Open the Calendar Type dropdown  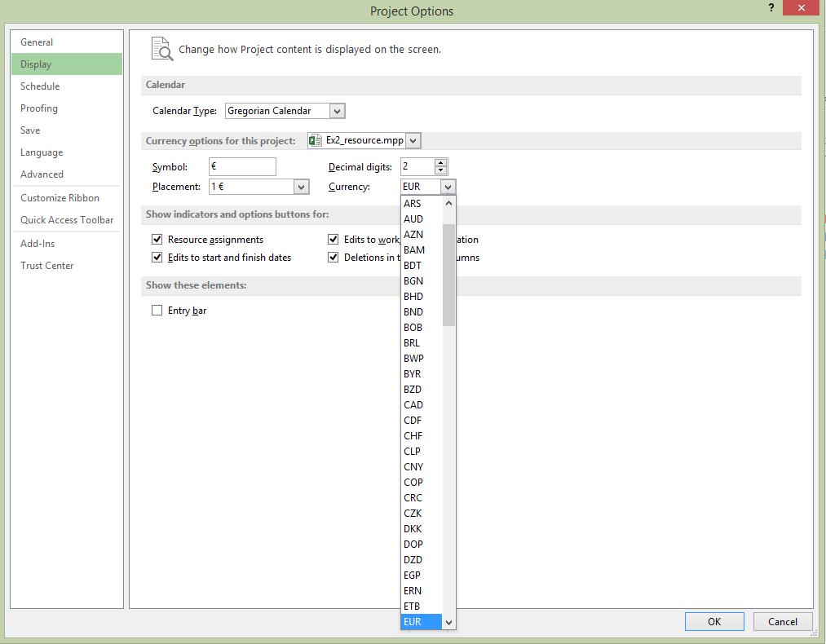pos(337,111)
